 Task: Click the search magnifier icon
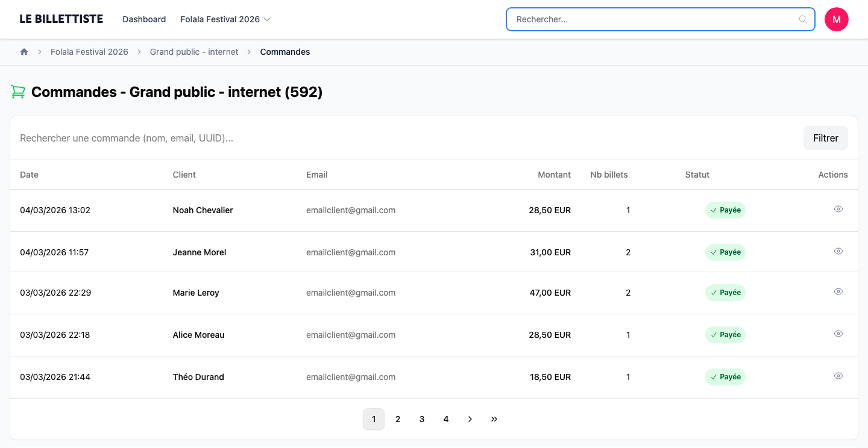pos(803,19)
